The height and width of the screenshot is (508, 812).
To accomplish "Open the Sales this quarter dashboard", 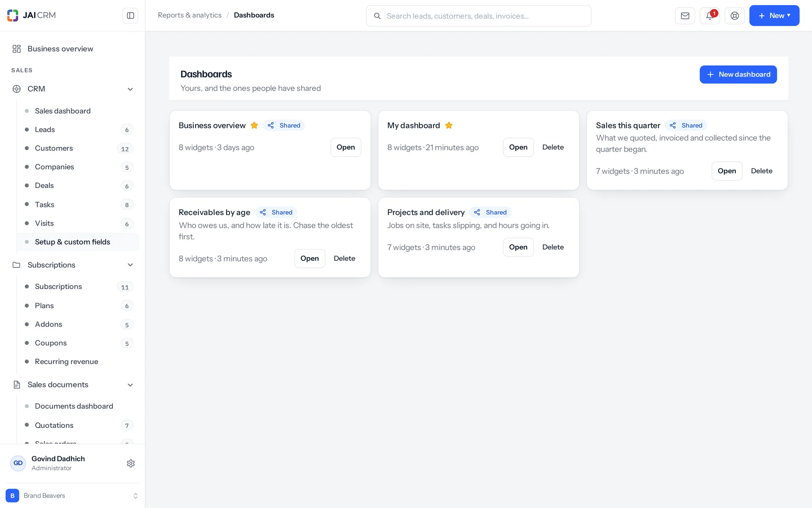I will 727,171.
